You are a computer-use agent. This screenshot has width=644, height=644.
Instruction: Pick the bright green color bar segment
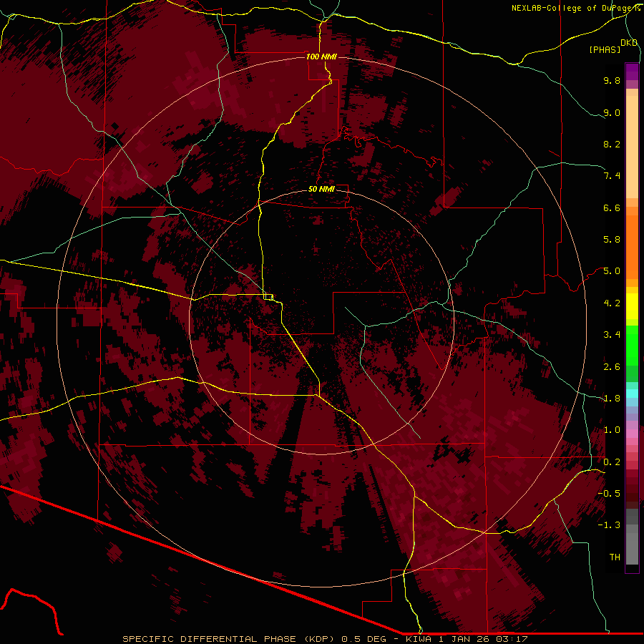(632, 345)
